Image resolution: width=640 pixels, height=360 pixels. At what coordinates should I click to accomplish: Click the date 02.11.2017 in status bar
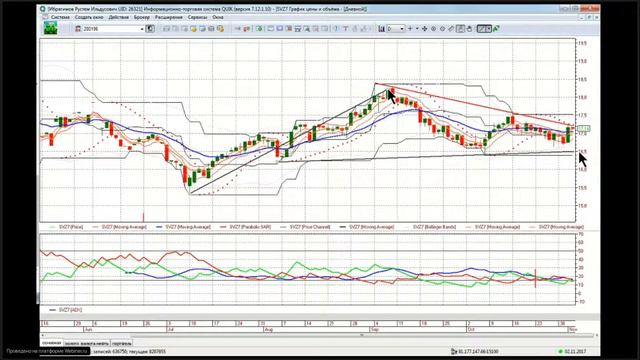(575, 351)
